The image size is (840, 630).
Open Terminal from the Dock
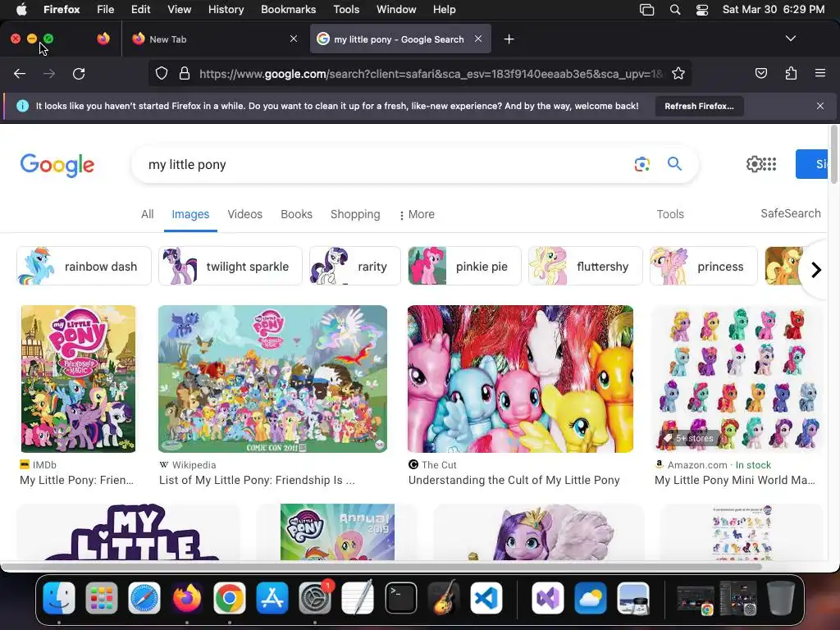click(400, 598)
